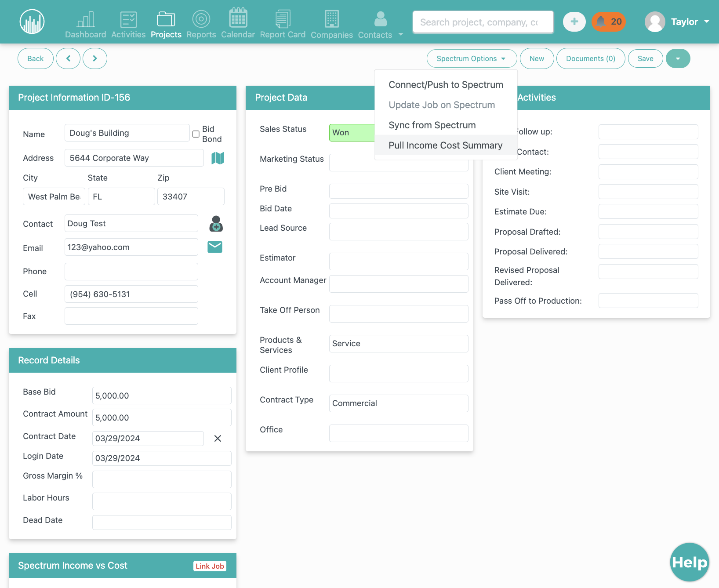
Task: Click the Site Visit date field
Action: (x=648, y=192)
